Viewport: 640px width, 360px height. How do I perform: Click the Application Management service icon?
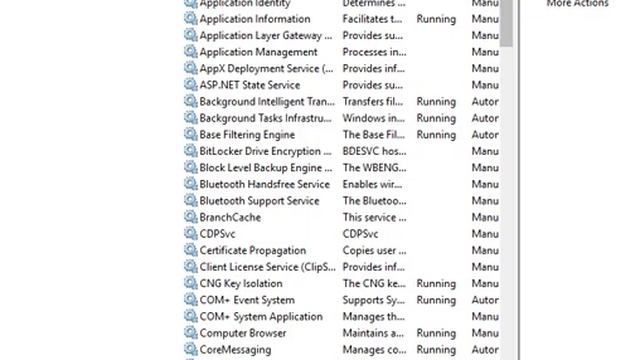(x=191, y=51)
